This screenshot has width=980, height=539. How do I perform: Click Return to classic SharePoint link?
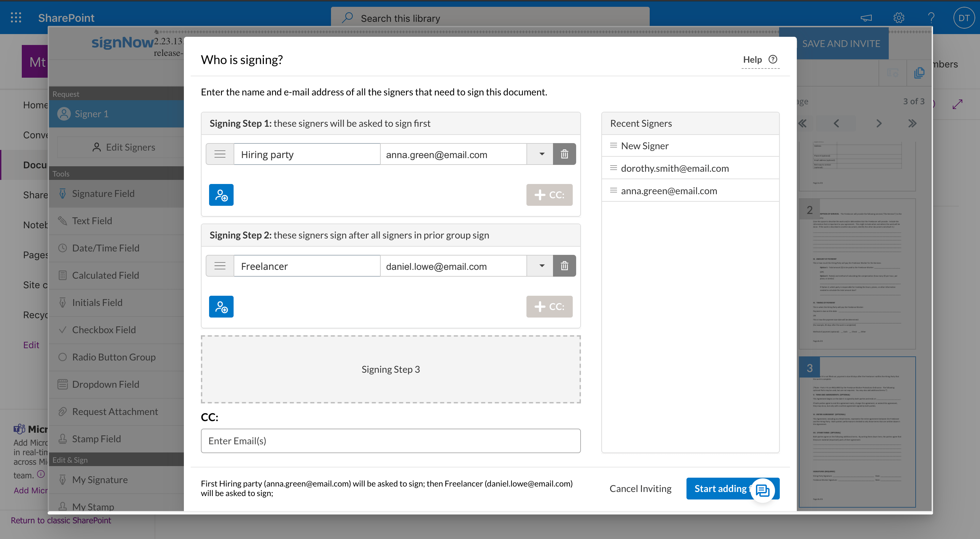(x=61, y=520)
